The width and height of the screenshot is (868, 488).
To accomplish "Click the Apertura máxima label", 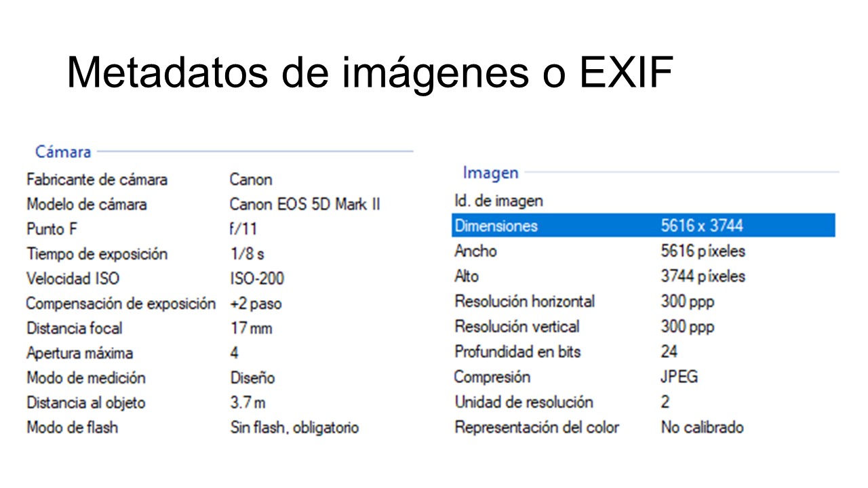I will pos(79,353).
